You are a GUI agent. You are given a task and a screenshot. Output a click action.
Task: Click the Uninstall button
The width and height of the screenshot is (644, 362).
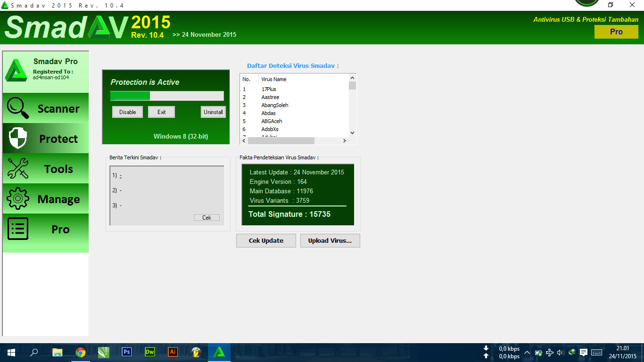(x=213, y=112)
